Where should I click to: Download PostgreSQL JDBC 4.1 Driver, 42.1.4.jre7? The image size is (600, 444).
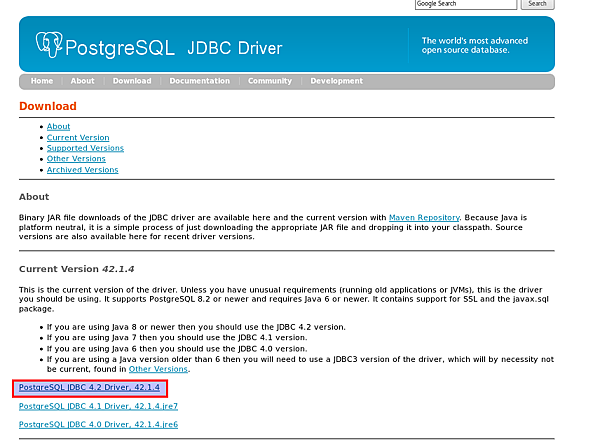tap(98, 406)
